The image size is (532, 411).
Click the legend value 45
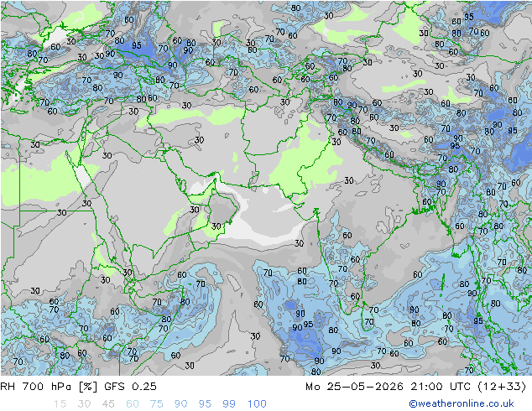[x=108, y=404]
